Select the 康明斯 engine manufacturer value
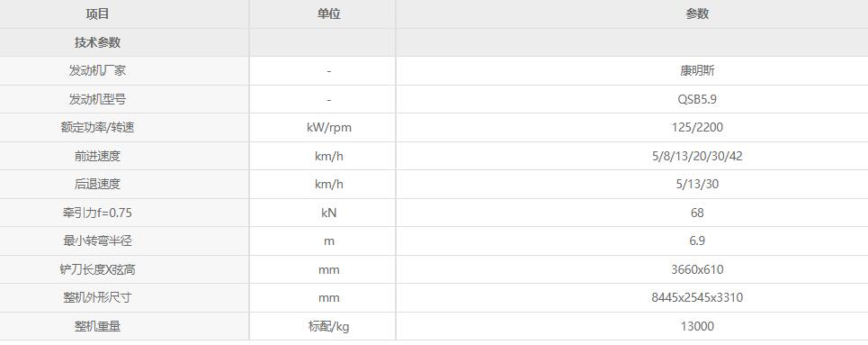The width and height of the screenshot is (868, 345). 697,71
